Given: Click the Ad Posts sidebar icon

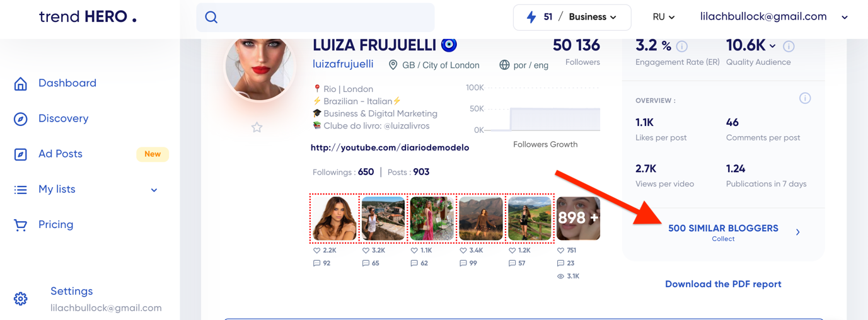Looking at the screenshot, I should click(21, 154).
